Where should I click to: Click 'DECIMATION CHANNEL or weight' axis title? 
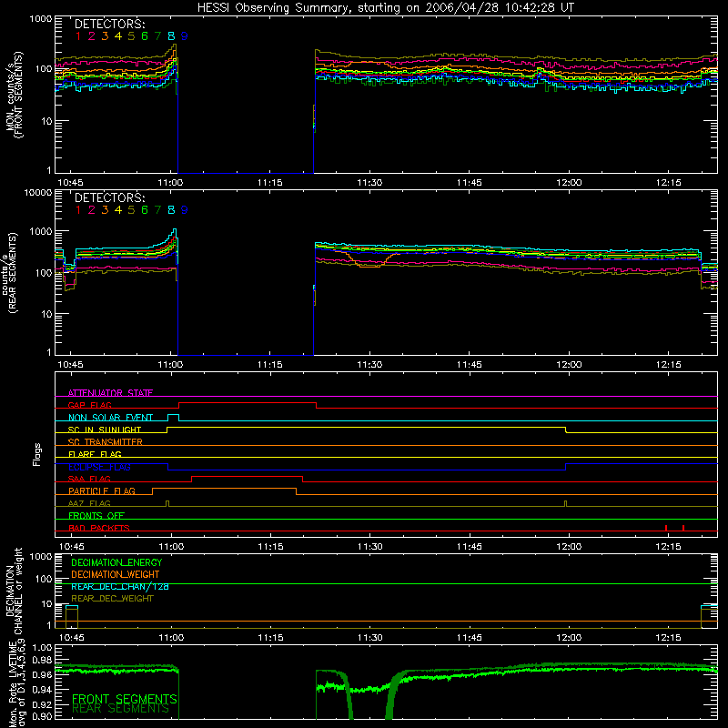pos(14,591)
